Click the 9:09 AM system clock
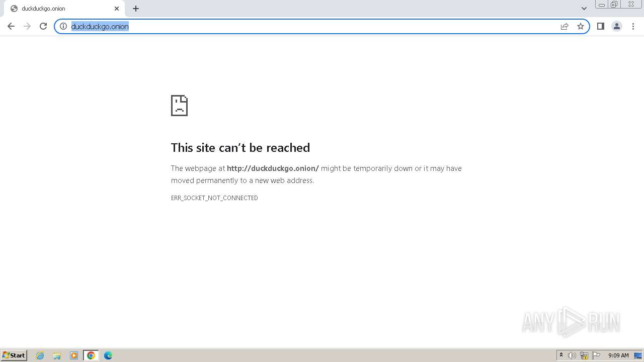The width and height of the screenshot is (644, 362). click(618, 355)
